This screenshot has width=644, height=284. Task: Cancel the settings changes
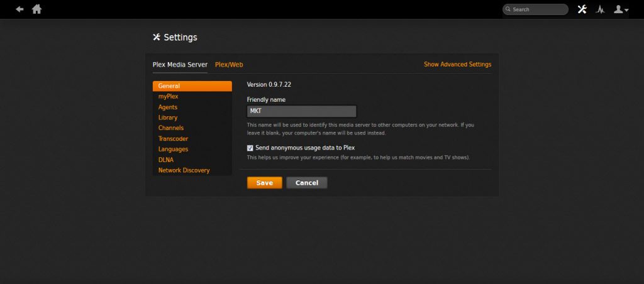point(307,183)
